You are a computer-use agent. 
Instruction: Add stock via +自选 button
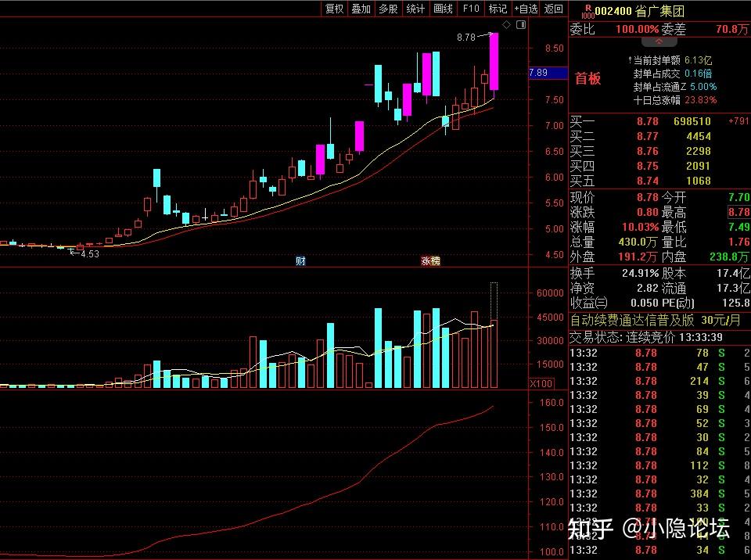[x=526, y=9]
